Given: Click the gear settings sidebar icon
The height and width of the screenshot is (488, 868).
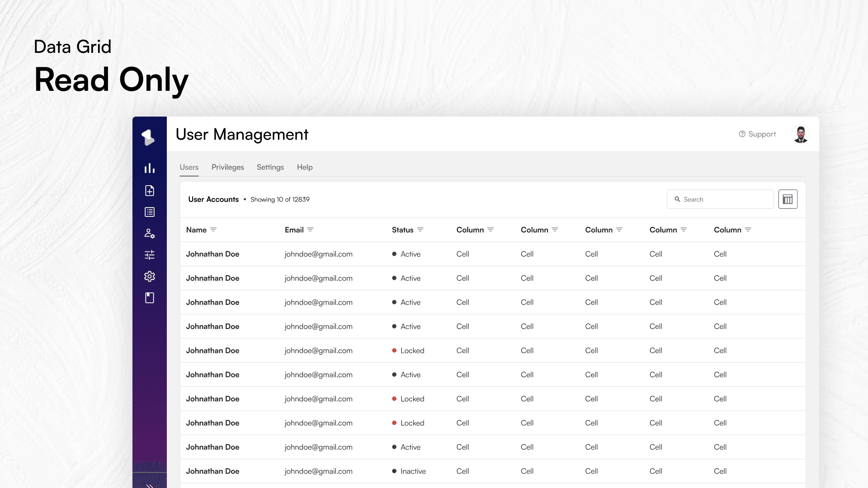Looking at the screenshot, I should coord(150,277).
